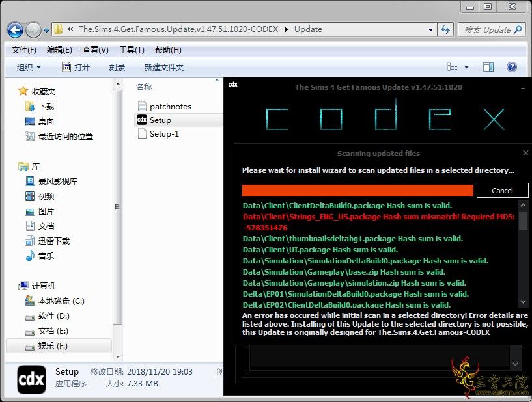Screen dimensions: 532x402
Task: Click the 打开 toolbar button
Action: (76, 67)
